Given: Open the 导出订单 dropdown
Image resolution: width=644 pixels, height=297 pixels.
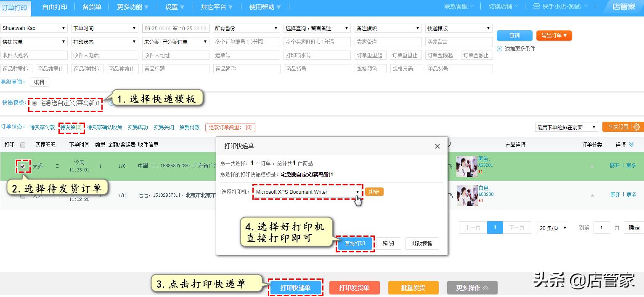Looking at the screenshot, I should pyautogui.click(x=554, y=35).
